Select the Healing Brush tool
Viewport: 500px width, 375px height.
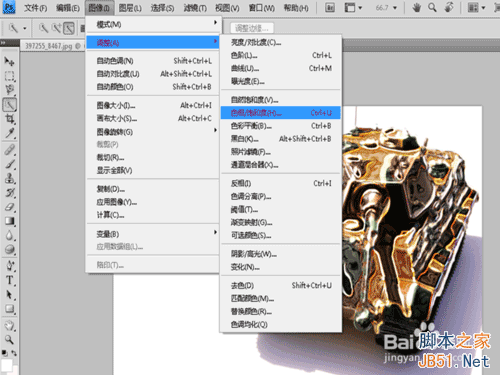click(x=9, y=150)
